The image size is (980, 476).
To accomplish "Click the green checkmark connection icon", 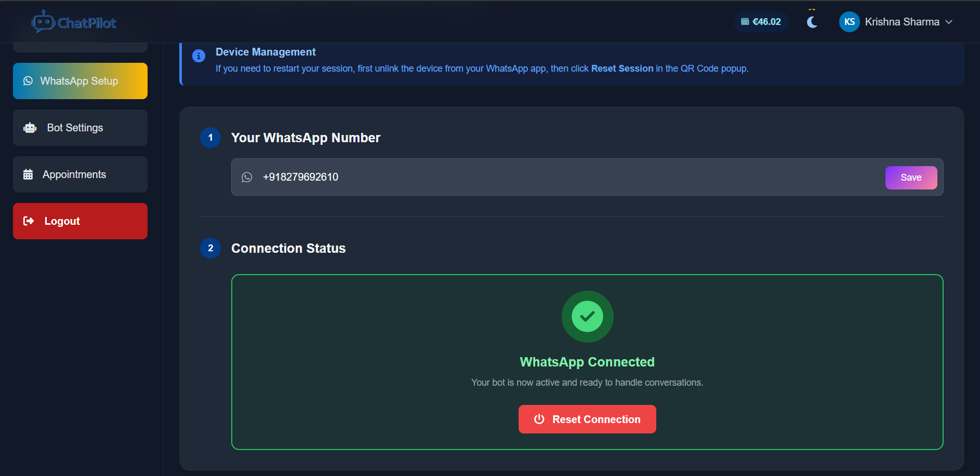I will (x=587, y=317).
